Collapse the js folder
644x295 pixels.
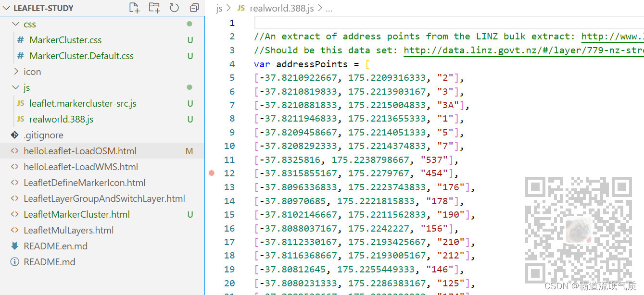(x=16, y=87)
